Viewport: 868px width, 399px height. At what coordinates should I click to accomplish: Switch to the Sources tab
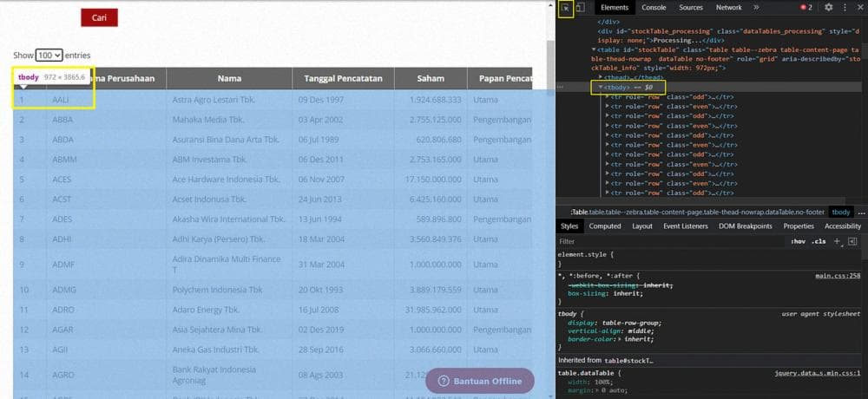click(x=691, y=8)
